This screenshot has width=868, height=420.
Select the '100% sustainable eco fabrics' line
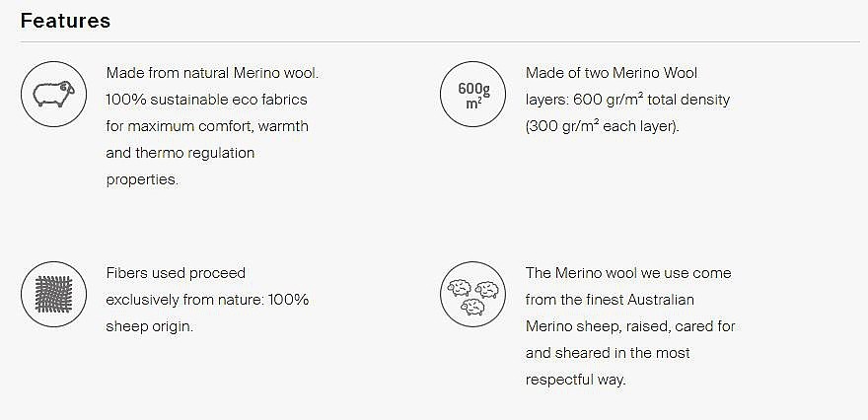pos(206,100)
